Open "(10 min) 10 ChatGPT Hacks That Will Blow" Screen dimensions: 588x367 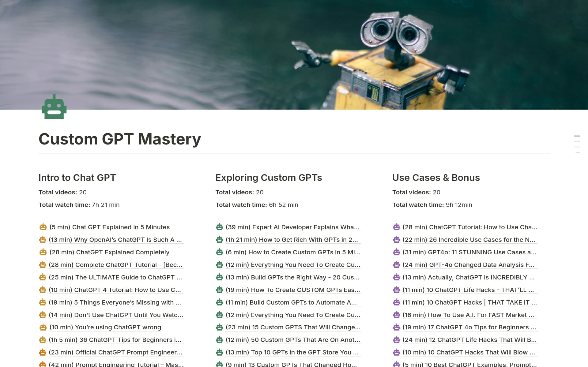[469, 352]
